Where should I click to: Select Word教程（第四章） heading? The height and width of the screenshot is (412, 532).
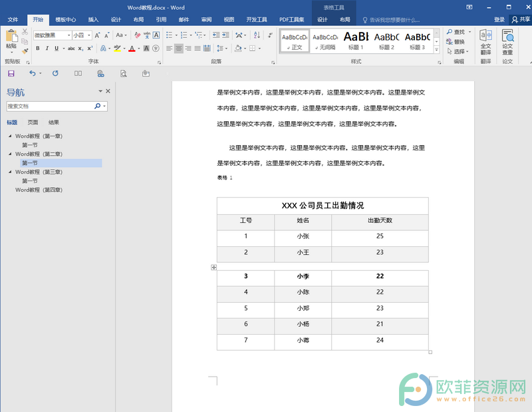pos(39,190)
